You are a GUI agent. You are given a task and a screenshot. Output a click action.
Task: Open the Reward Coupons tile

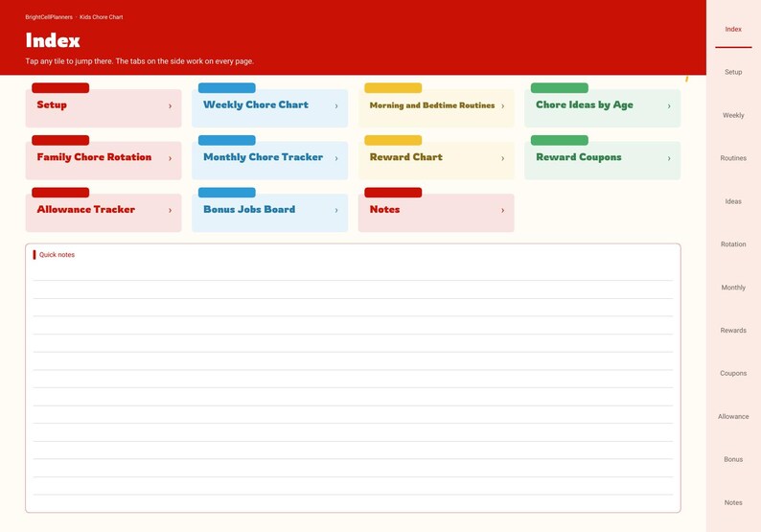click(x=602, y=160)
